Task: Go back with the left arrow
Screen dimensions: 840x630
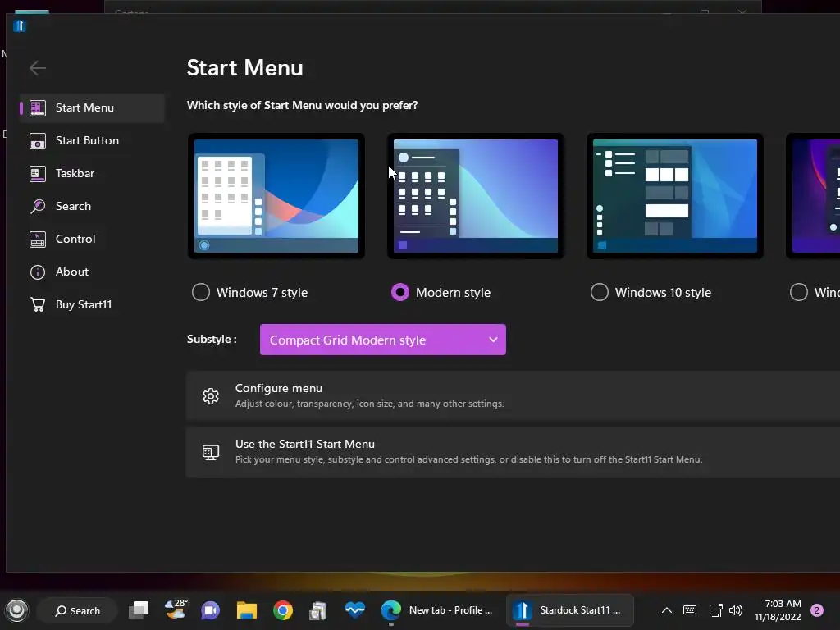Action: point(38,68)
